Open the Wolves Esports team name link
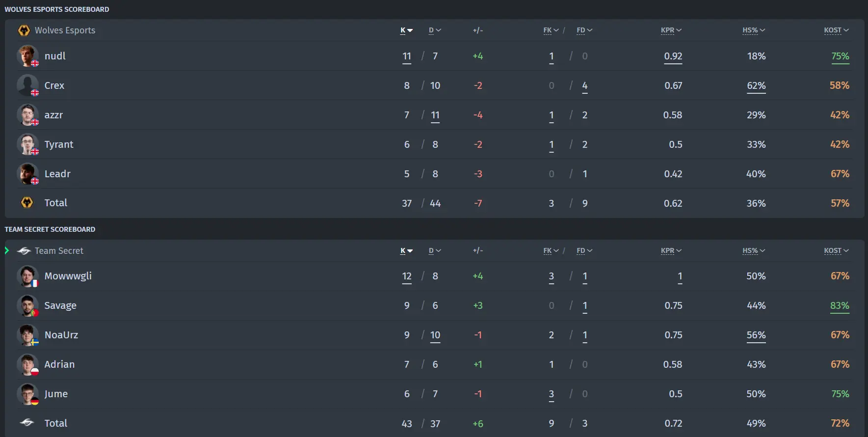868x437 pixels. (65, 30)
